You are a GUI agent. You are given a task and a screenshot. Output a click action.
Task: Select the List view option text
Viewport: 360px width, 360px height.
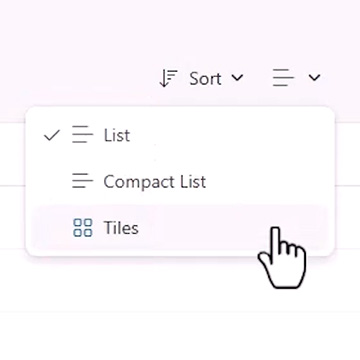click(x=117, y=135)
